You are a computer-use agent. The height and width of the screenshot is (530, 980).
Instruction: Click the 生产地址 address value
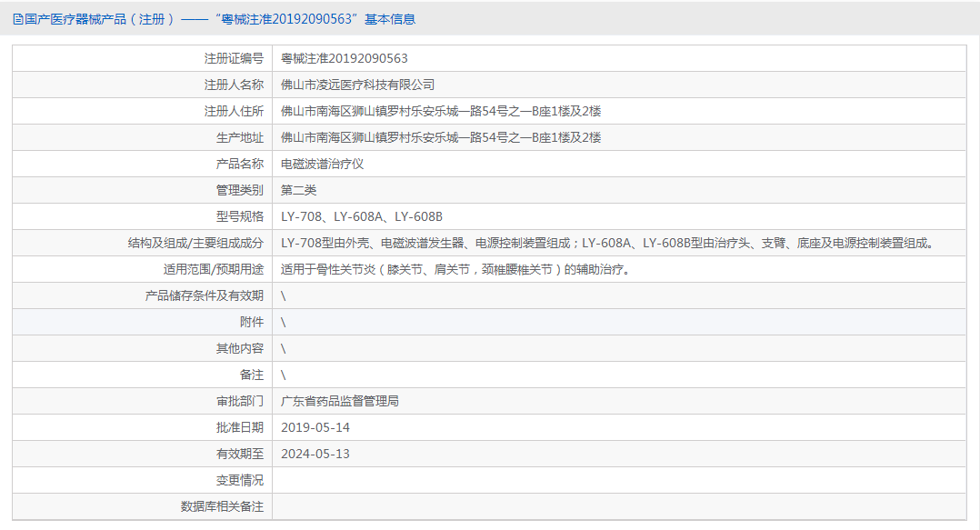441,137
